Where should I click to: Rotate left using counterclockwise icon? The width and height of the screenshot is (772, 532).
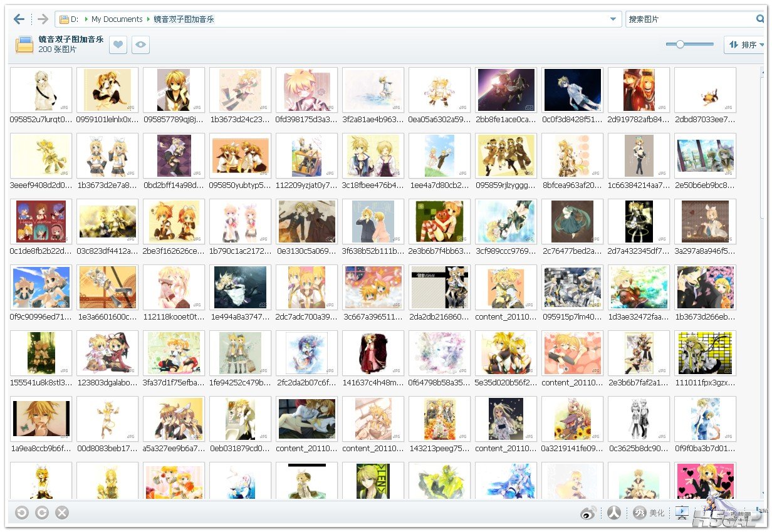point(22,513)
